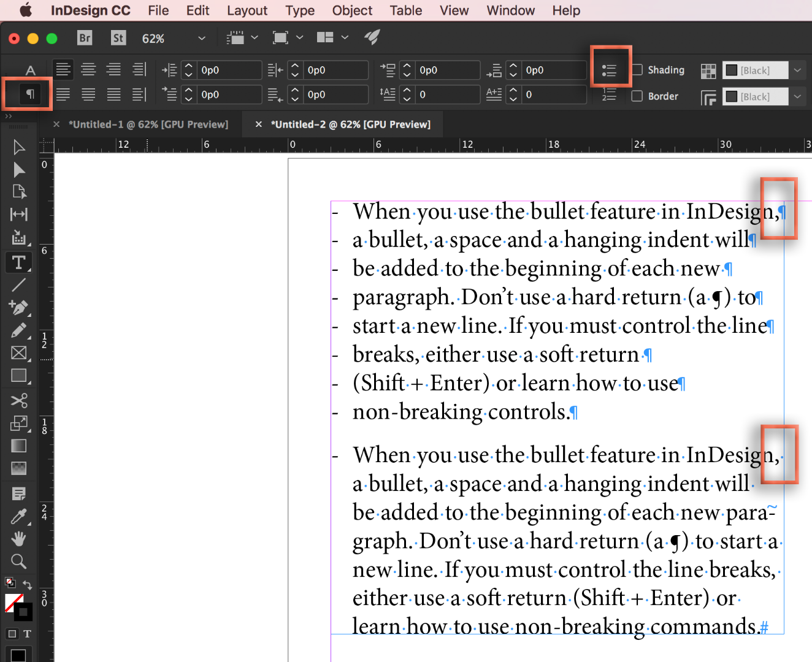Select the Scissors tool

pos(19,400)
